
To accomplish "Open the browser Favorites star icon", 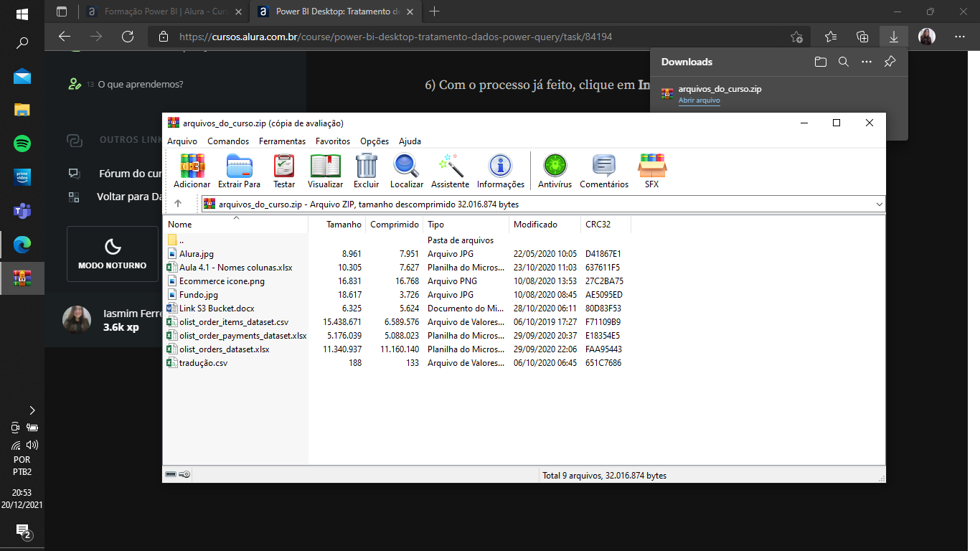I will pyautogui.click(x=831, y=37).
